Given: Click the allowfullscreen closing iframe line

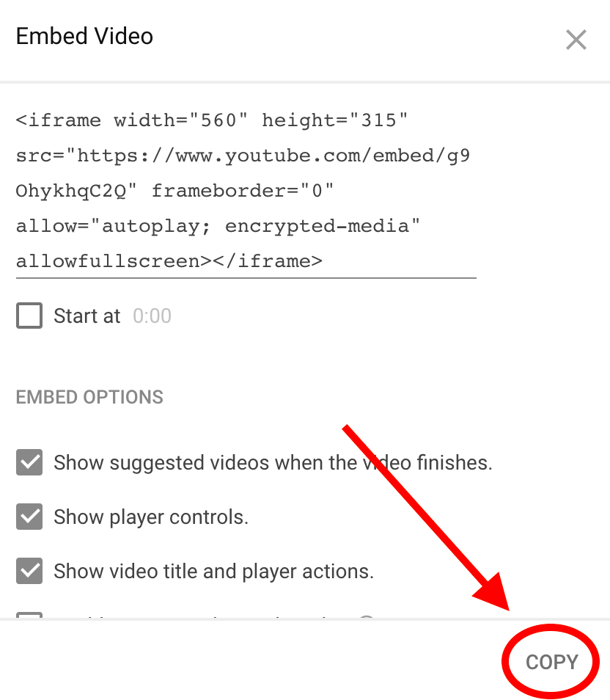Looking at the screenshot, I should 169,262.
